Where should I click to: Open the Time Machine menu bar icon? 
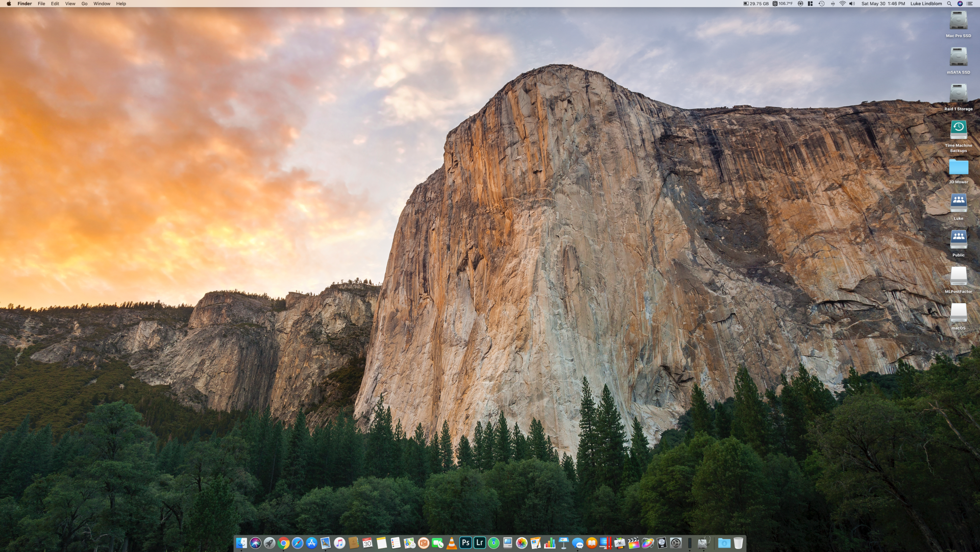822,3
